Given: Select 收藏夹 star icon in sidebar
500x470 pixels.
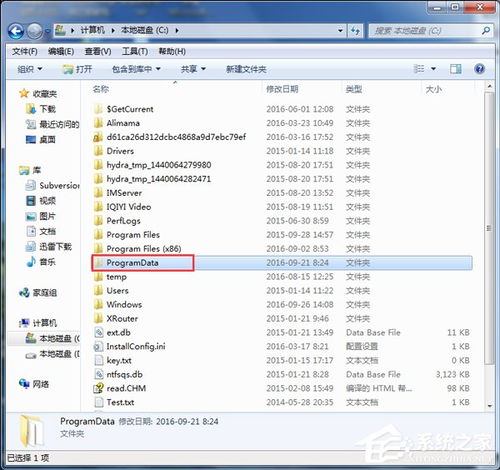Looking at the screenshot, I should 24,93.
